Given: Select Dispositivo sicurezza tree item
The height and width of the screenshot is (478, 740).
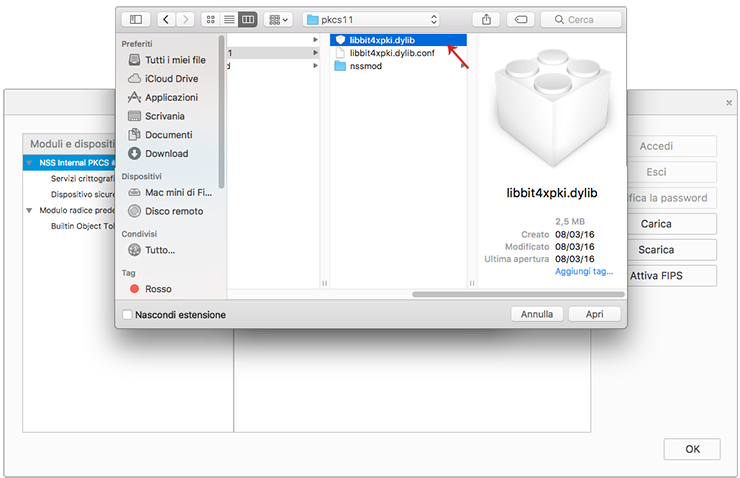Looking at the screenshot, I should 83,194.
